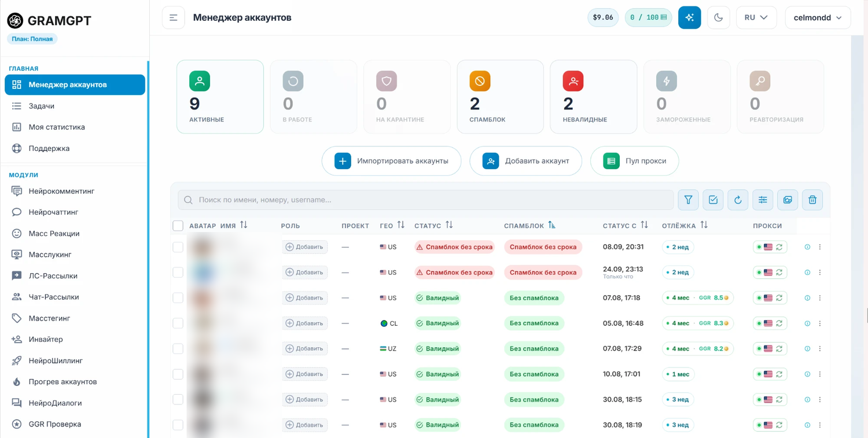Click the account search input field
Viewport: 868px width, 438px height.
pos(426,200)
